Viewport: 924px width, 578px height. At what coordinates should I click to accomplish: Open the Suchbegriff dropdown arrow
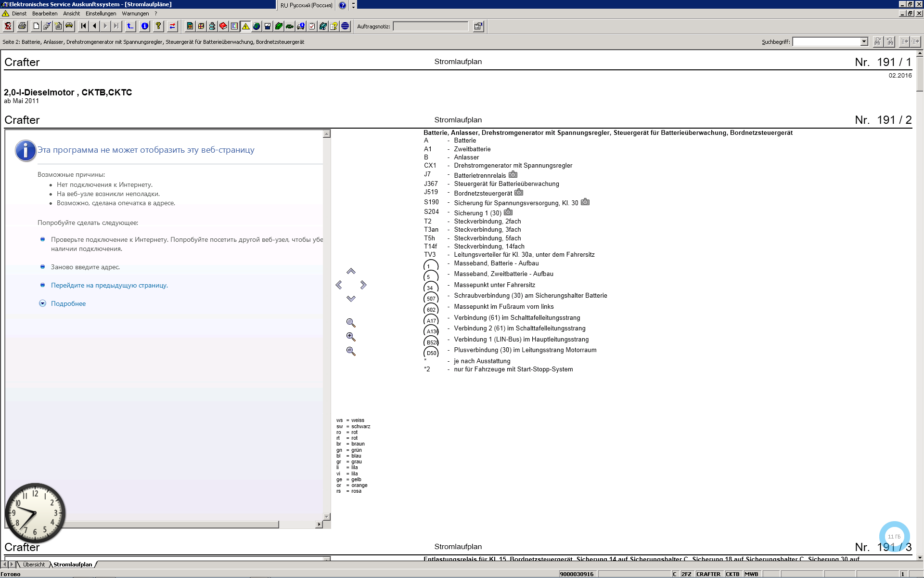864,41
